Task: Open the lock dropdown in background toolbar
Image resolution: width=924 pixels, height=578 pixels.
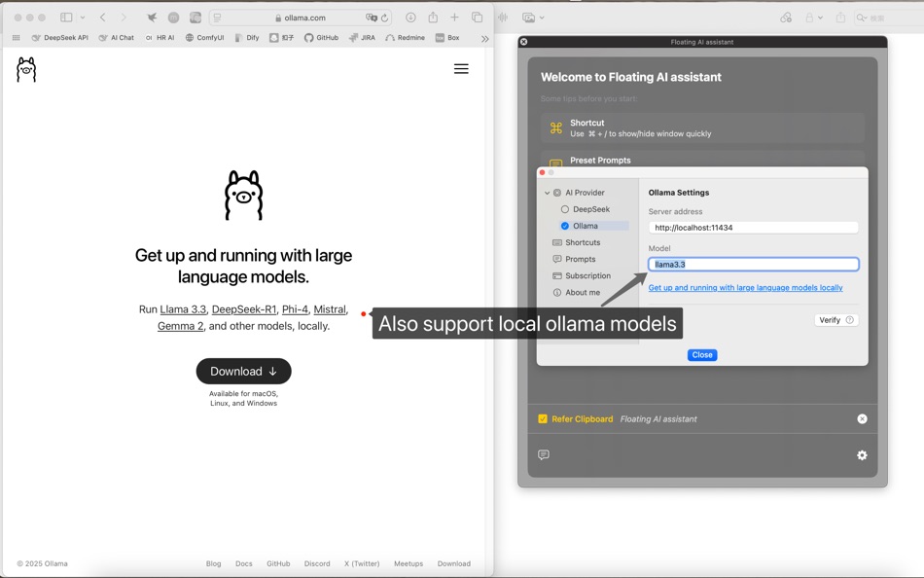Action: (x=814, y=18)
